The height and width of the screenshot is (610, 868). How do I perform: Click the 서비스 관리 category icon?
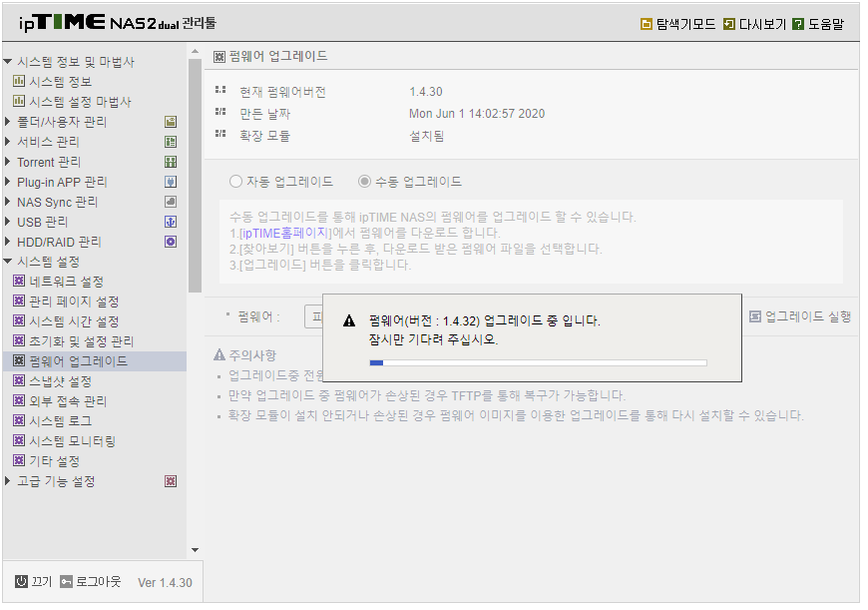click(x=171, y=142)
